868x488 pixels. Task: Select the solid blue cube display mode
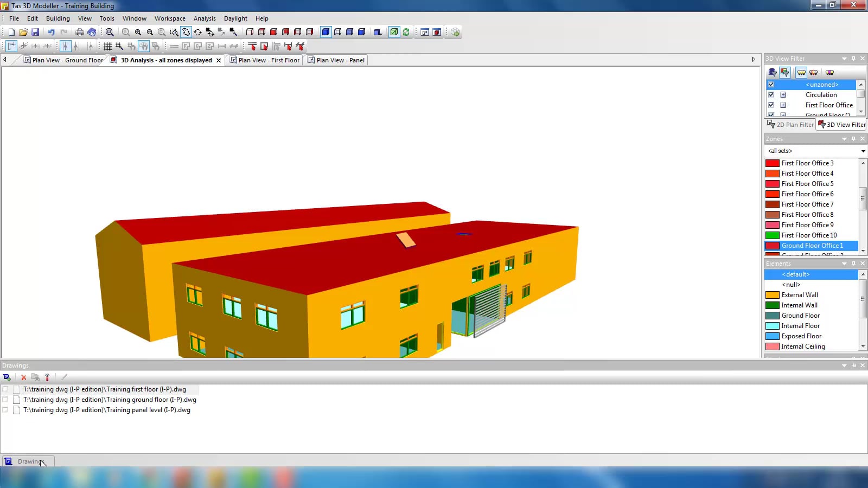coord(326,32)
